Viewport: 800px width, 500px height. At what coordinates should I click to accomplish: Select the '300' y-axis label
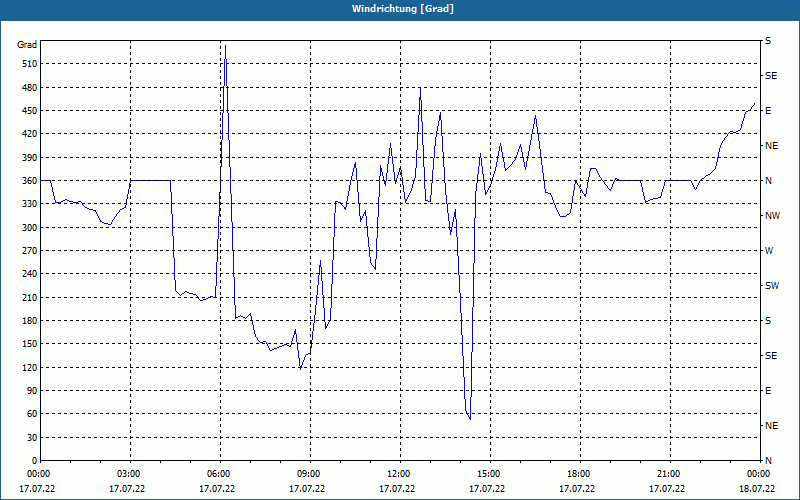(30, 228)
